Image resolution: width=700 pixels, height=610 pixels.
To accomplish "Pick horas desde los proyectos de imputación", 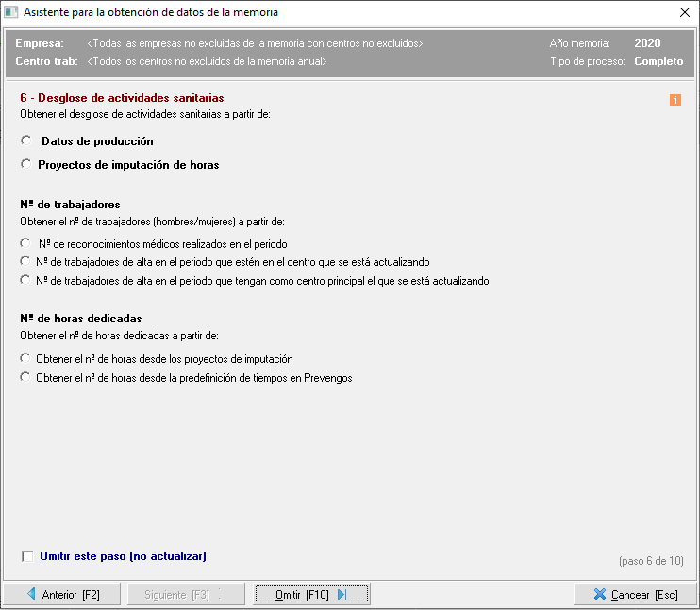I will pos(26,359).
